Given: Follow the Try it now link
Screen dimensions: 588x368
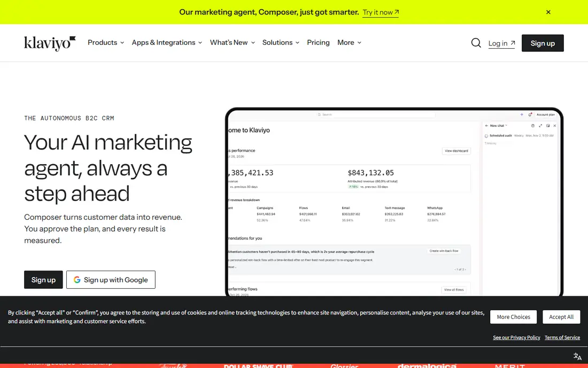Looking at the screenshot, I should pos(381,12).
